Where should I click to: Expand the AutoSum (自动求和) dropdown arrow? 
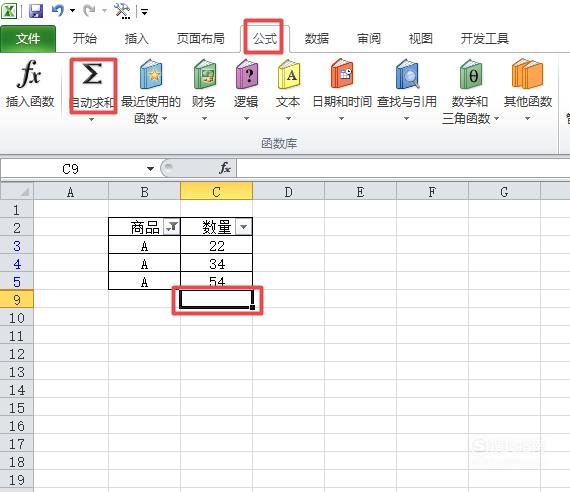click(x=91, y=119)
